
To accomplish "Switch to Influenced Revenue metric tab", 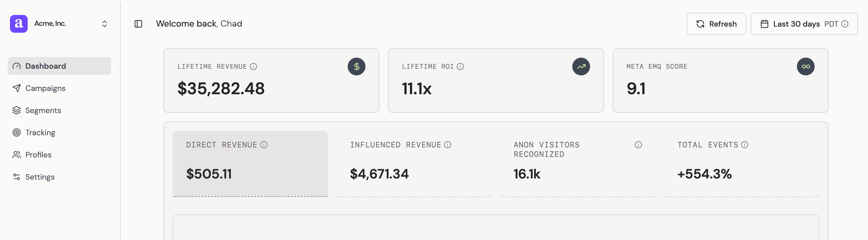I will [x=414, y=164].
